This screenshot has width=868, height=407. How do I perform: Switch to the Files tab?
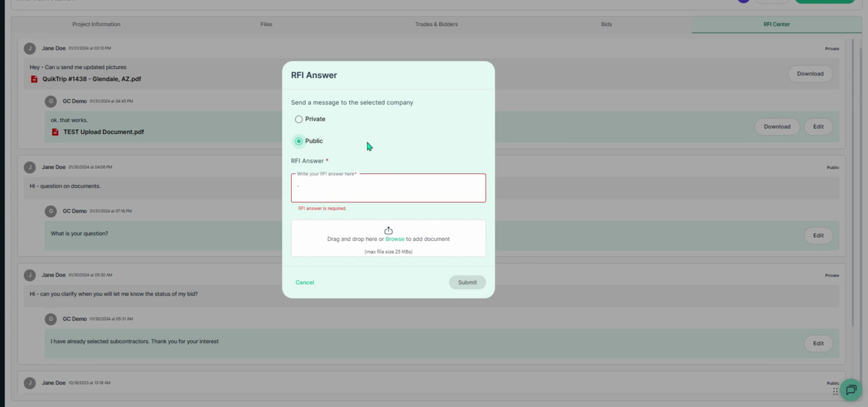coord(266,24)
